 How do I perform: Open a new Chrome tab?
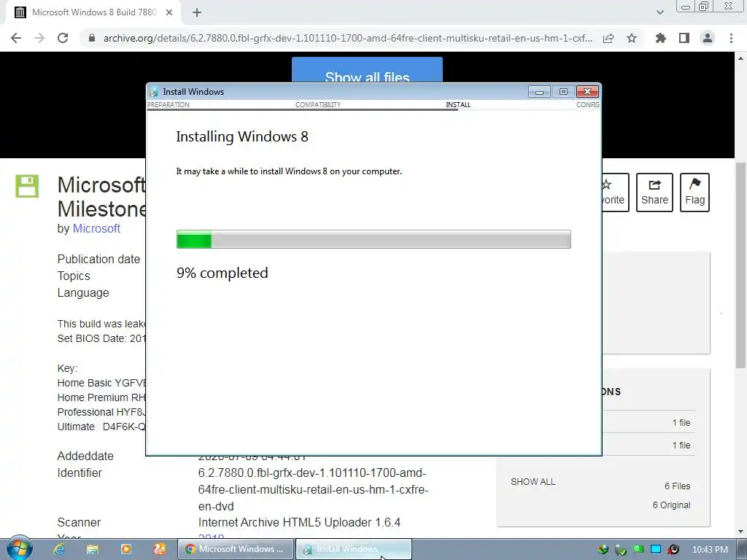(x=197, y=12)
